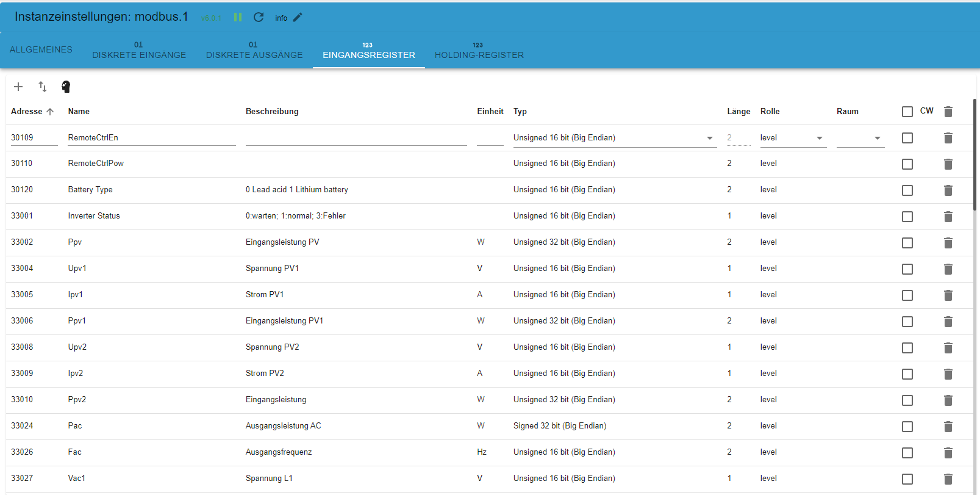Delete the Ipv1 row
Screen dimensions: 980x495
point(948,295)
